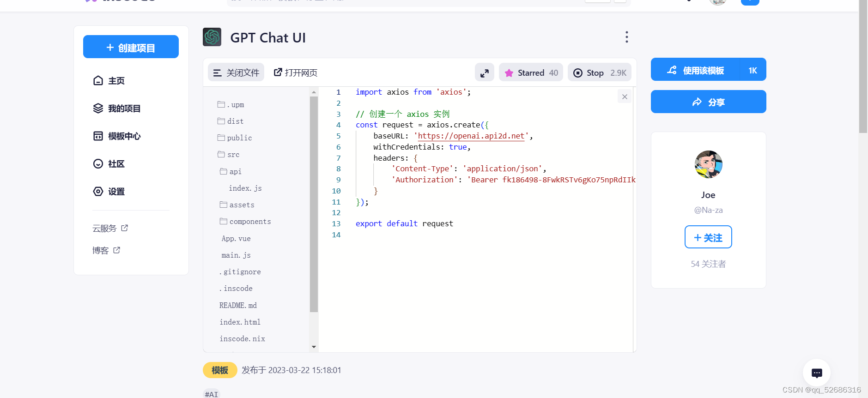Viewport: 868px width, 398px height.
Task: Collapse the src folder
Action: [x=229, y=154]
